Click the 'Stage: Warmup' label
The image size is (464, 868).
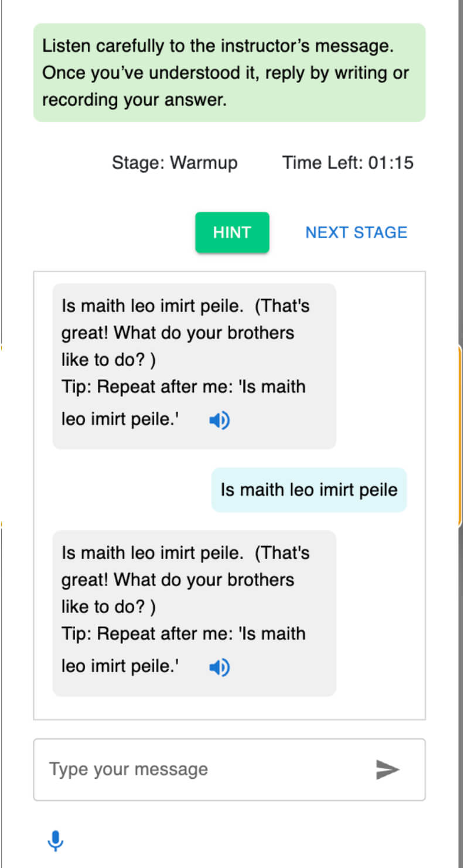pyautogui.click(x=175, y=162)
